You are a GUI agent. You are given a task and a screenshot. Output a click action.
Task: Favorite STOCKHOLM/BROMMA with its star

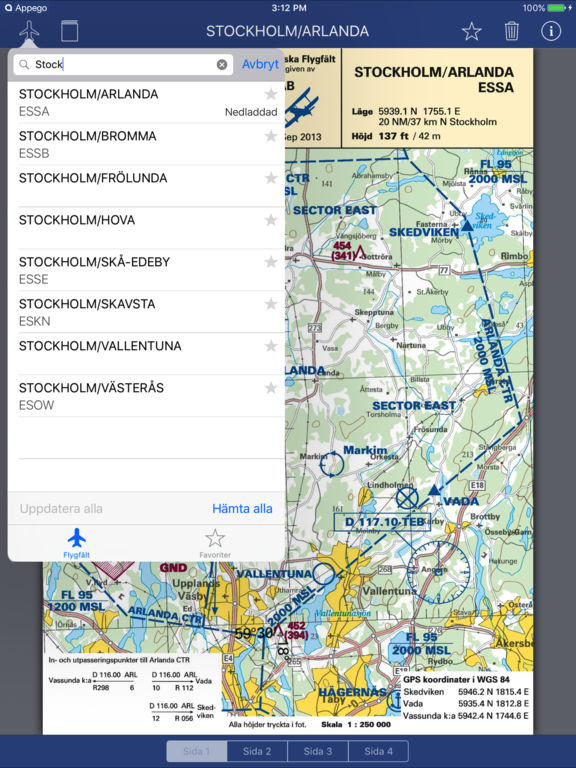[x=270, y=136]
